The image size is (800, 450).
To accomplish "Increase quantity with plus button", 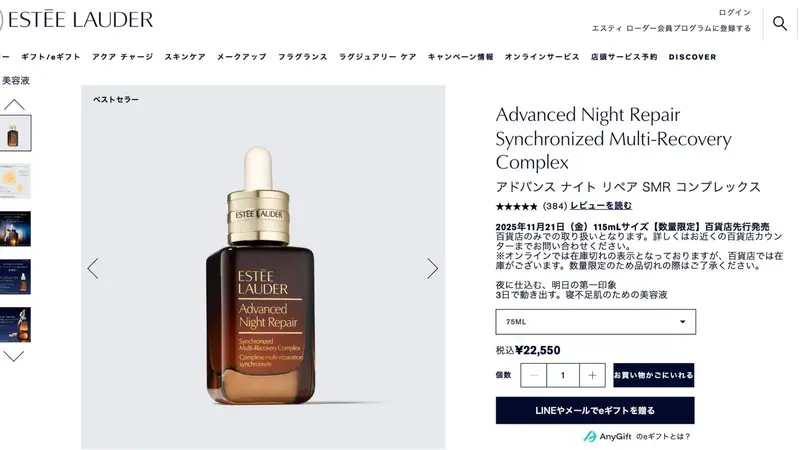I will (x=592, y=375).
